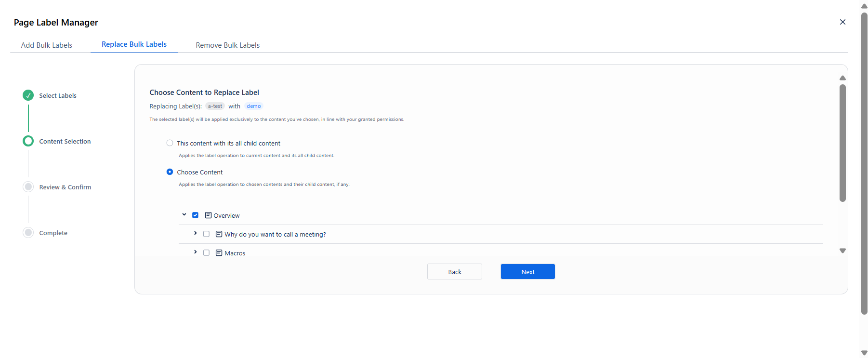The height and width of the screenshot is (358, 868).
Task: Tick the 'Why do you want to call a meeting?' checkbox
Action: point(206,234)
